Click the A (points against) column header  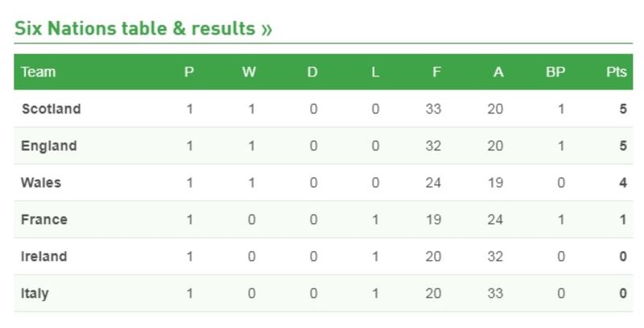coord(499,72)
